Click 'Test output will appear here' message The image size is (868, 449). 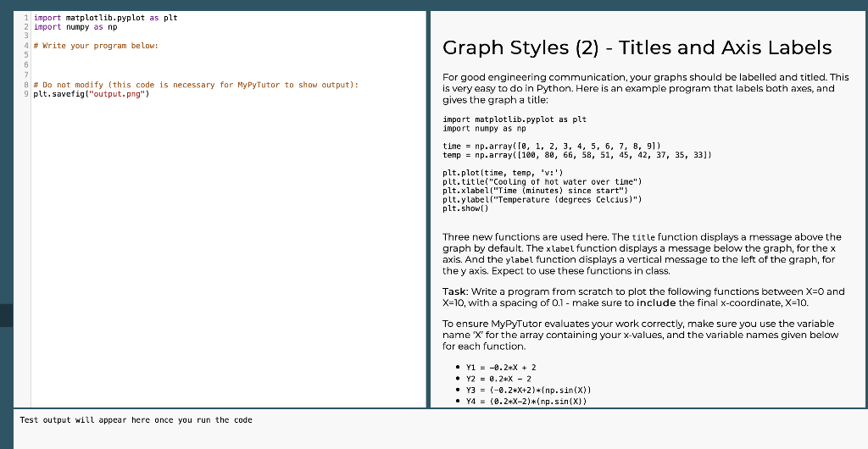pyautogui.click(x=136, y=419)
